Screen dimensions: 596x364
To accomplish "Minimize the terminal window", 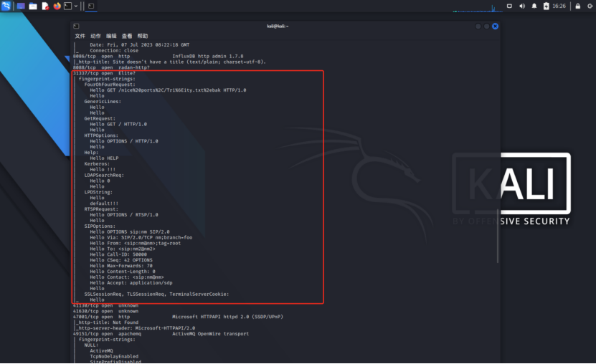I will click(478, 27).
